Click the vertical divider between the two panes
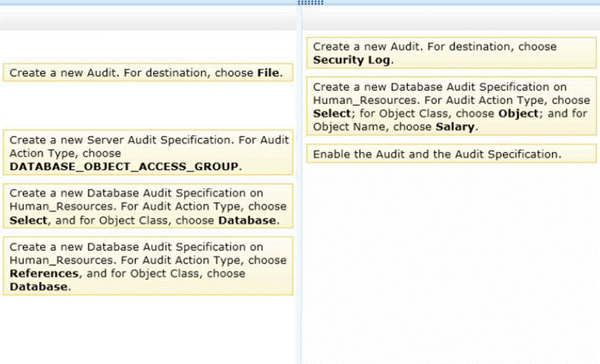 299,222
